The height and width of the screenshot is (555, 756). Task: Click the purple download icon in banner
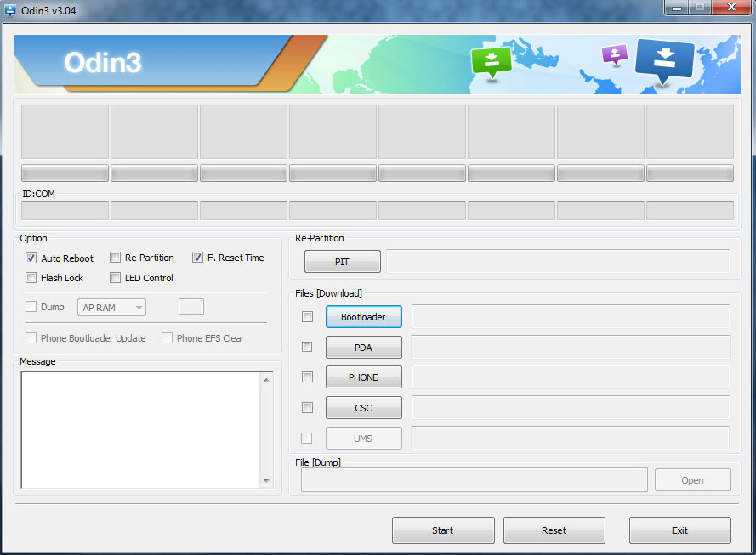tap(615, 54)
